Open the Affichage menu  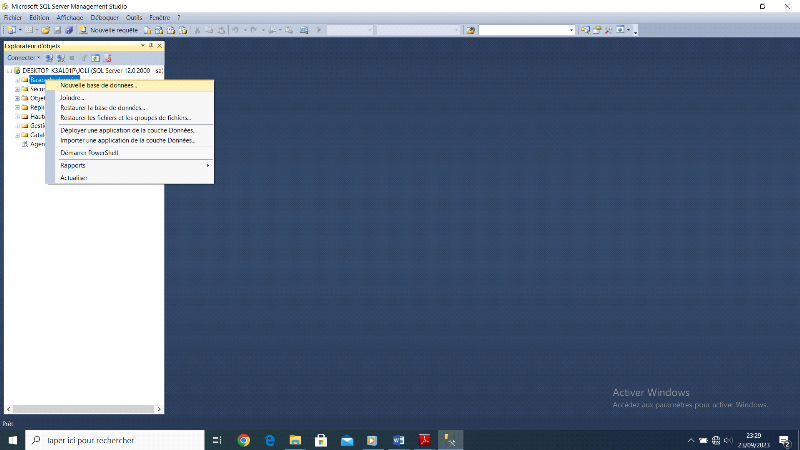[x=69, y=17]
